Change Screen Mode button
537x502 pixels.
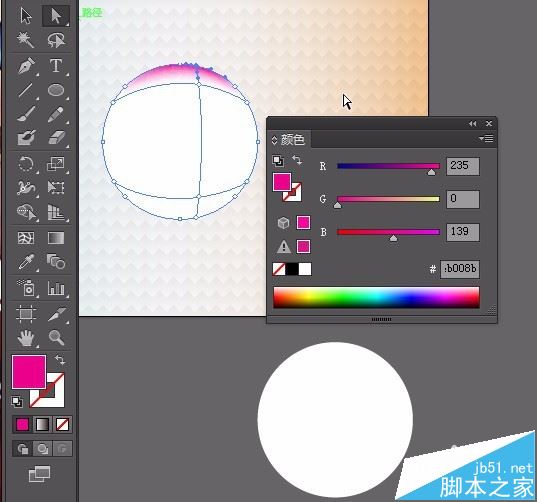coord(39,474)
